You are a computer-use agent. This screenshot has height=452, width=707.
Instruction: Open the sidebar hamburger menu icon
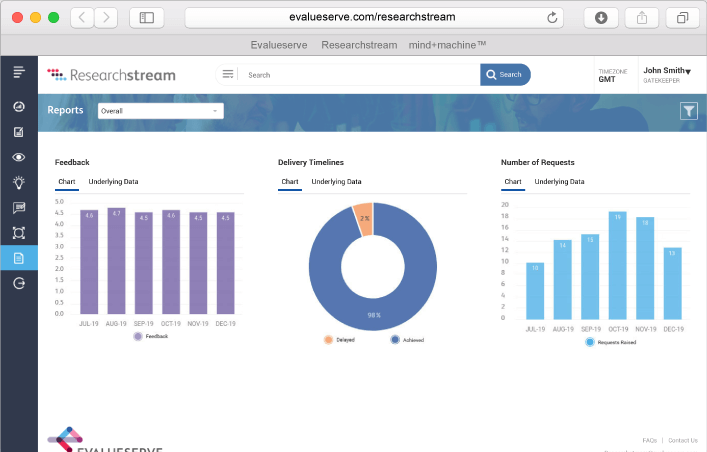(19, 72)
